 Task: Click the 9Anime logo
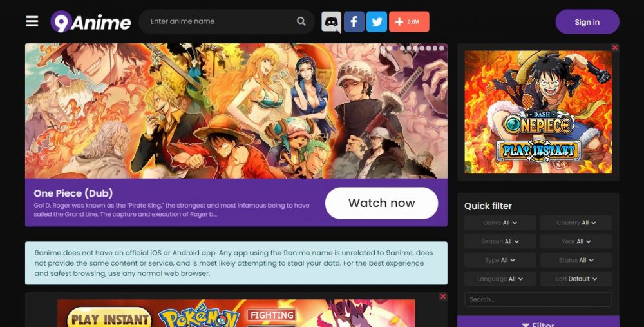tap(91, 21)
